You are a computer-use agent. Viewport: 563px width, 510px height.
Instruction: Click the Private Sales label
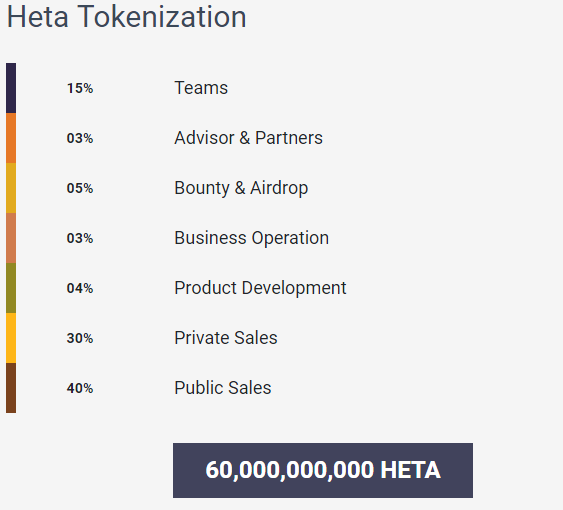(226, 338)
